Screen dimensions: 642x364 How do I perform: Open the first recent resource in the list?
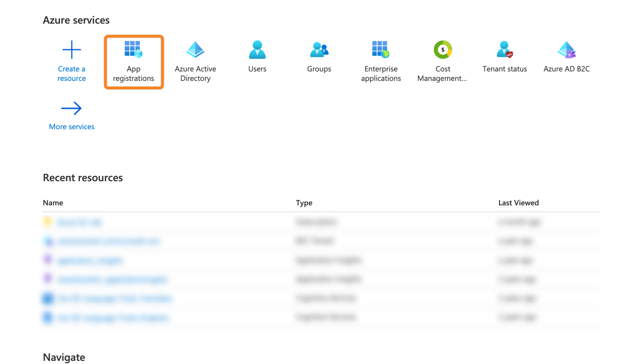tap(80, 221)
